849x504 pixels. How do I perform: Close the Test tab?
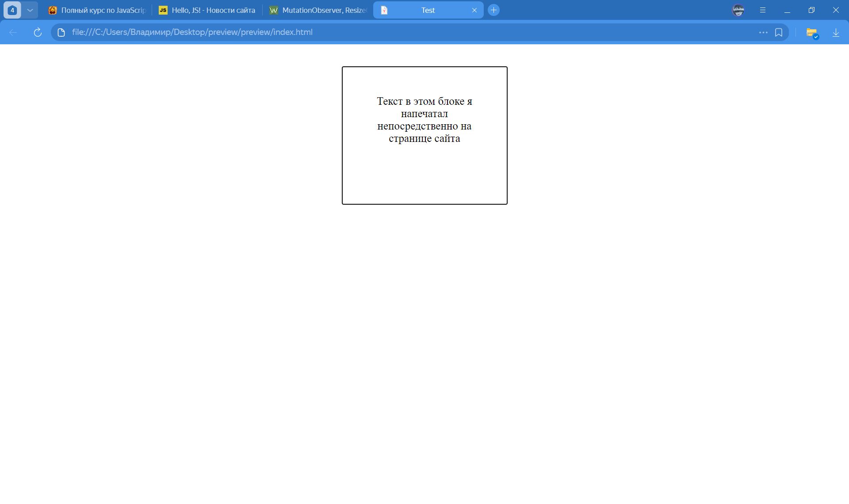coord(474,10)
